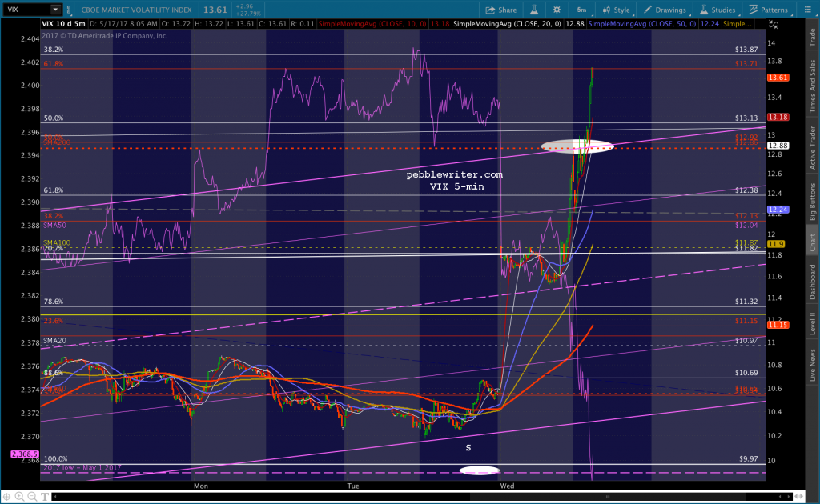Open the Style menu
This screenshot has width=820, height=504.
[x=617, y=10]
